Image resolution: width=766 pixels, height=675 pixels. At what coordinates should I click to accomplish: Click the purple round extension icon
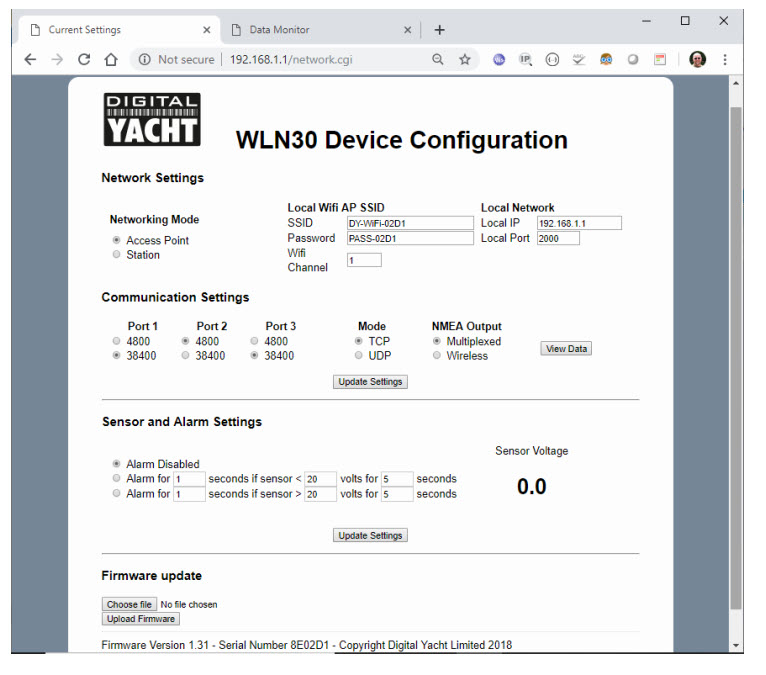499,60
